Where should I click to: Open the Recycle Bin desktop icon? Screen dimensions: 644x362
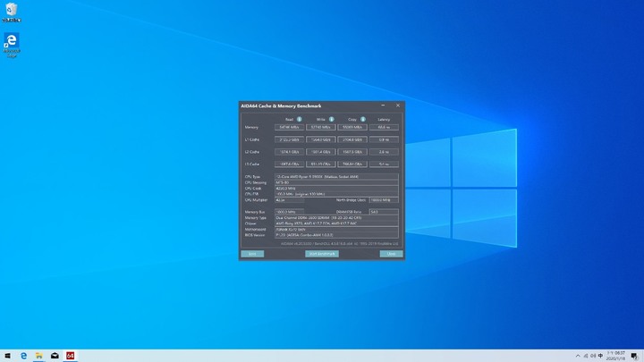pyautogui.click(x=12, y=13)
